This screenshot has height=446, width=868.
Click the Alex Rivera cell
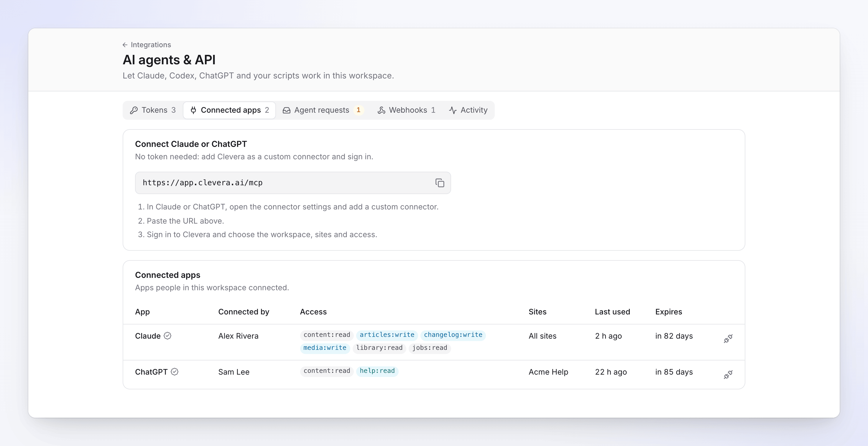238,336
